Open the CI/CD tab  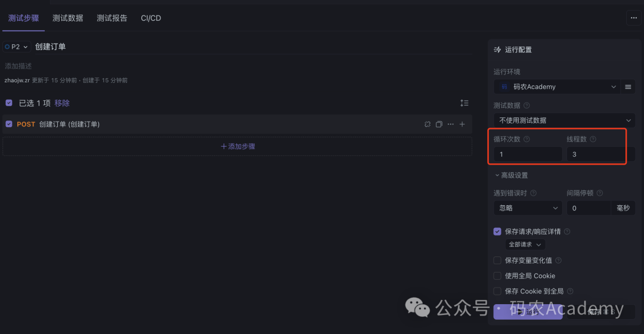(151, 18)
